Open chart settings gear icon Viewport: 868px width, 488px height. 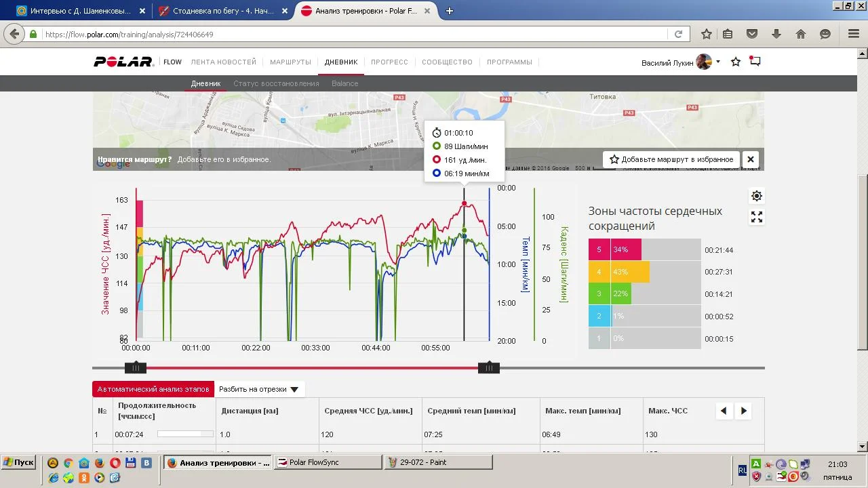click(x=757, y=196)
